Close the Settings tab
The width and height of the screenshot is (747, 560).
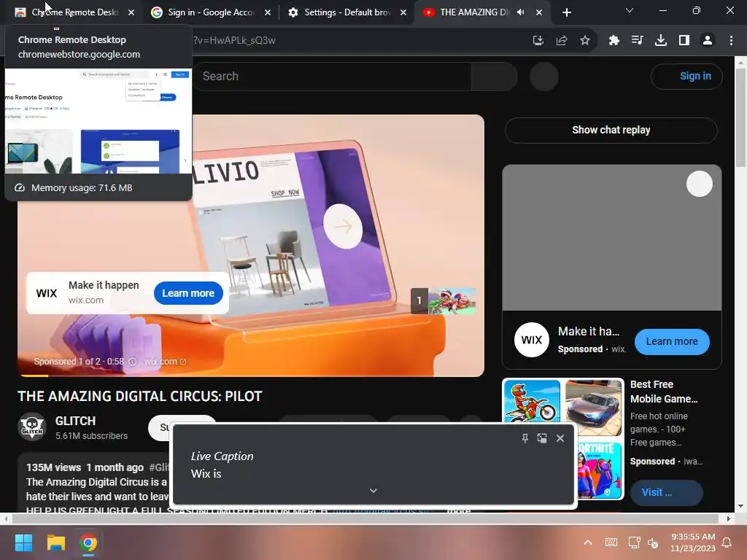click(403, 12)
